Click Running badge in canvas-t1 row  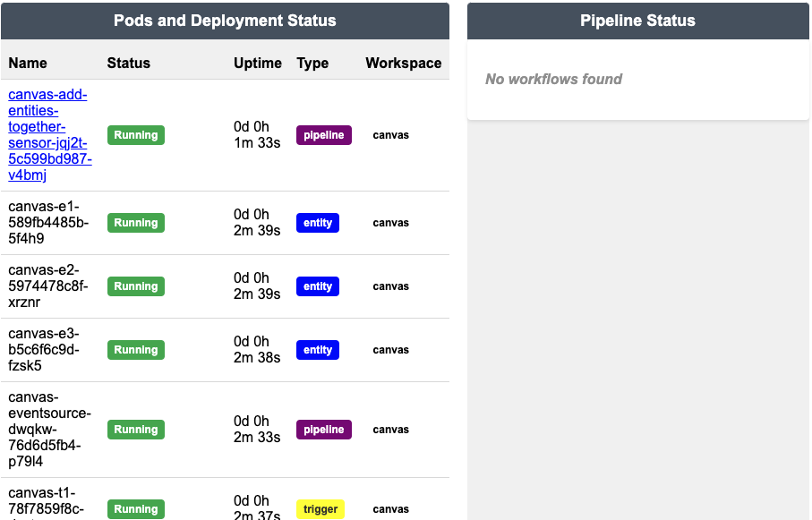pos(136,509)
